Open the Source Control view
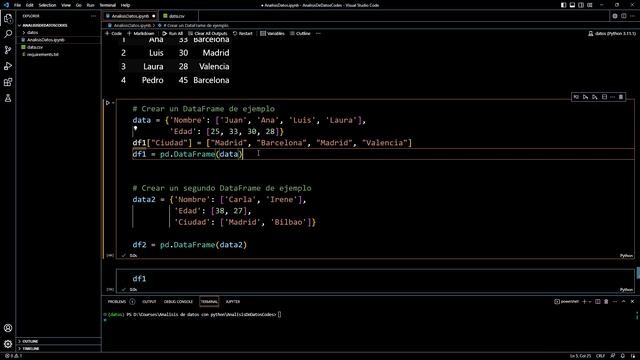 point(8,50)
